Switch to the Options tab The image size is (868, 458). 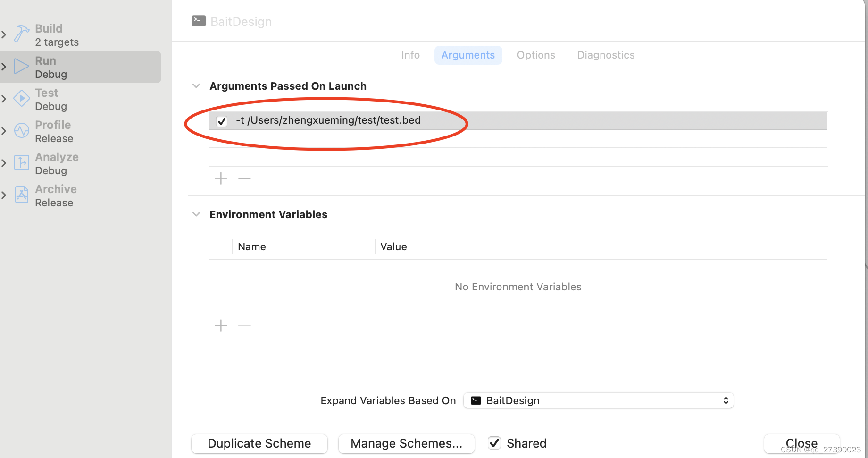(536, 55)
